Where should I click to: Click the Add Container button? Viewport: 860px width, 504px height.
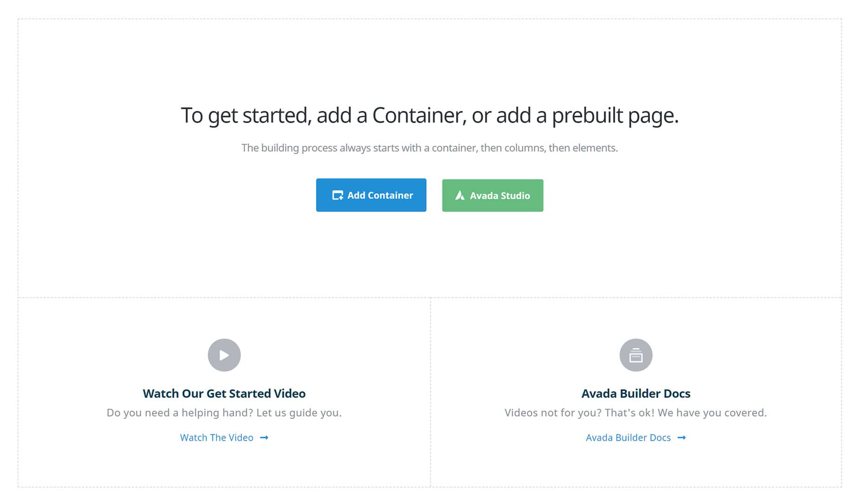point(371,195)
